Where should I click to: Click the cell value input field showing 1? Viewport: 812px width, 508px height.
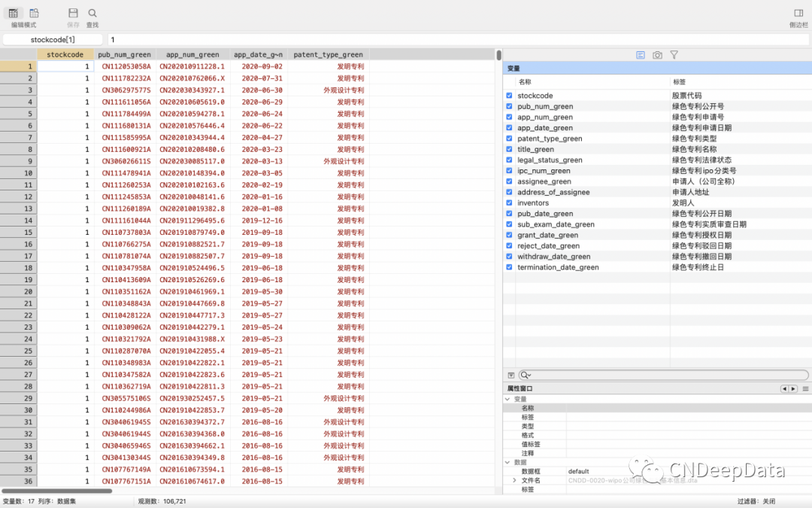coord(459,39)
